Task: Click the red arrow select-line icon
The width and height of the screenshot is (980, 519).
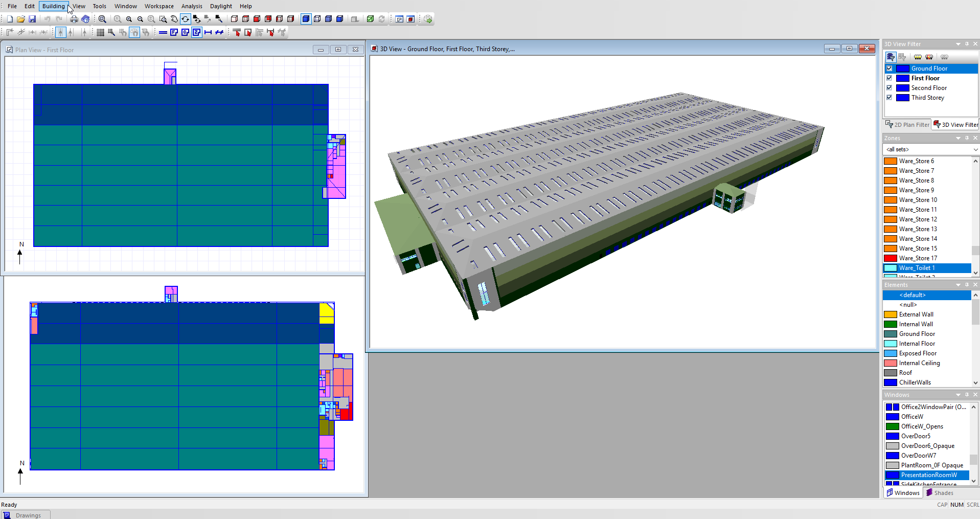Action: (236, 32)
